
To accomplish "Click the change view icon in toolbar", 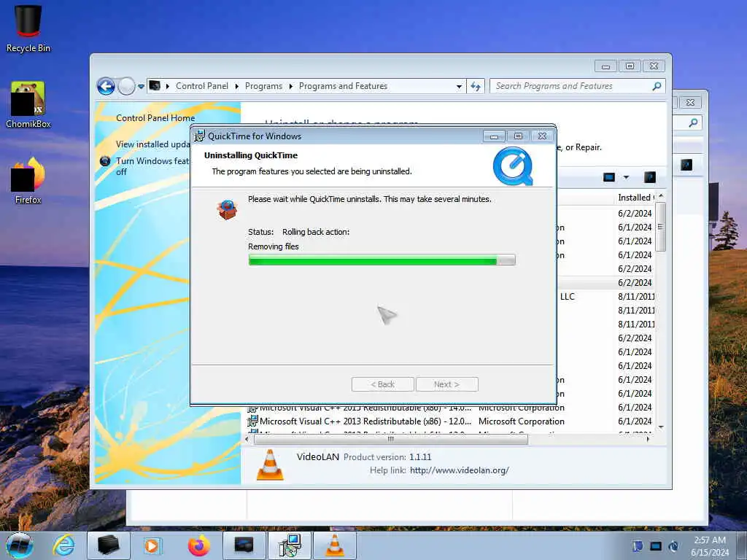I will [609, 177].
